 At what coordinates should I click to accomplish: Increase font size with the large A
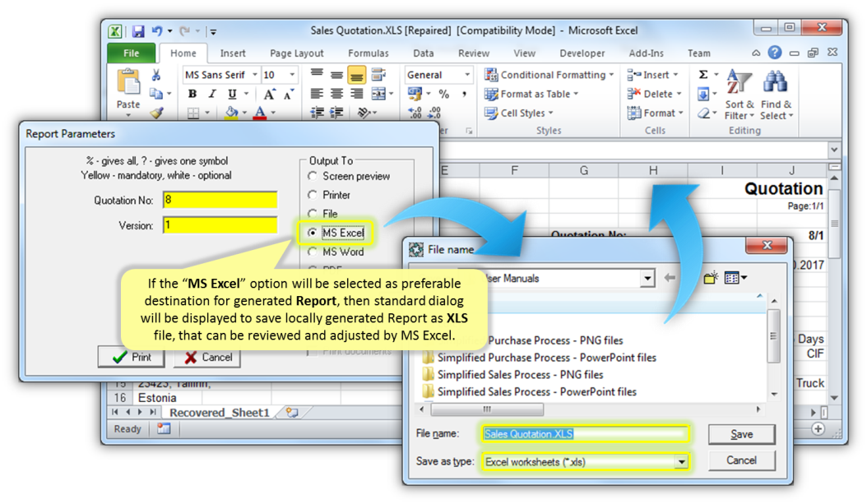pos(269,94)
